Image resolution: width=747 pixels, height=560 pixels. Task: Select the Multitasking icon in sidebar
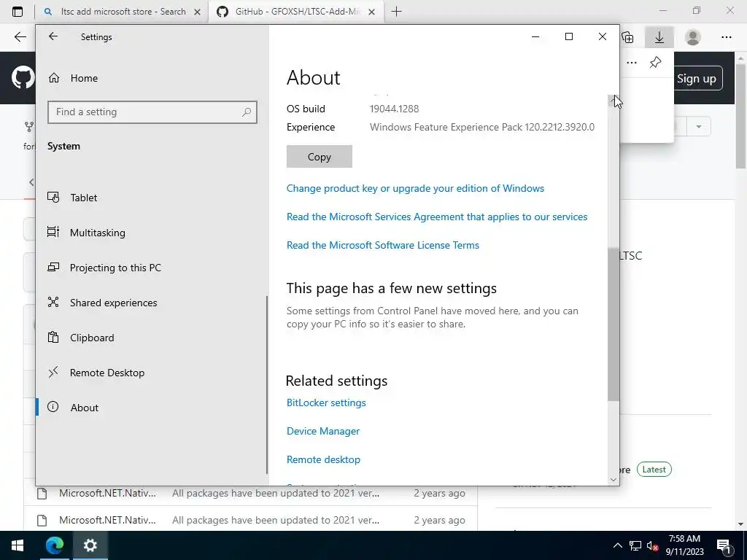tap(53, 232)
